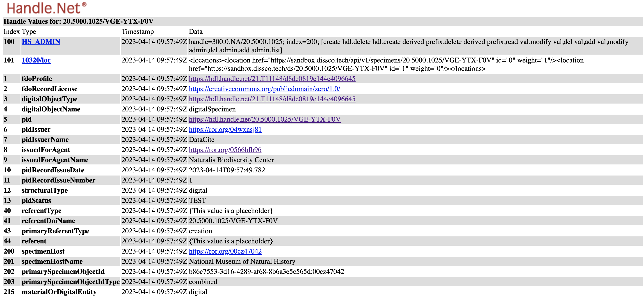Click index cell 100
Screen dimensions: 644x305
coord(12,46)
